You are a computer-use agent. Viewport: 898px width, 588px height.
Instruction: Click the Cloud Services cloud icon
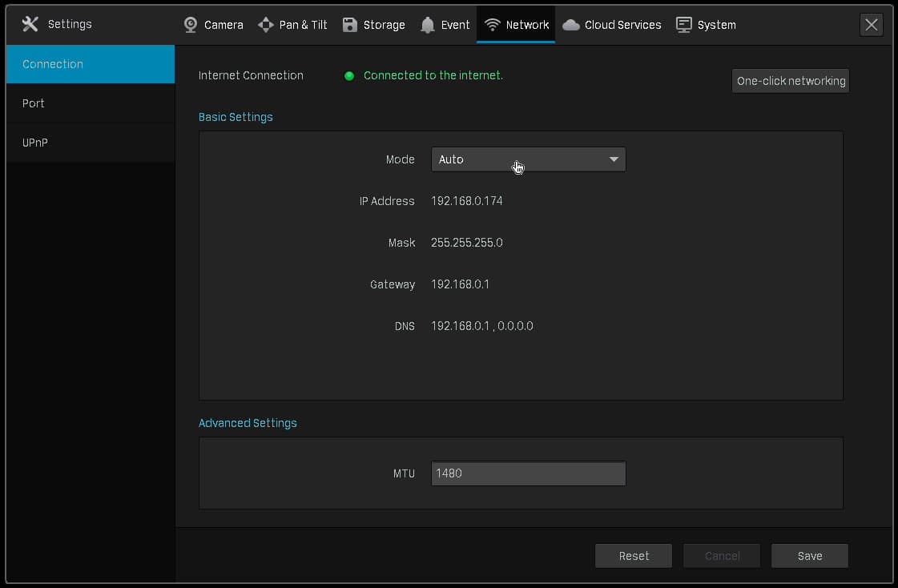(571, 25)
